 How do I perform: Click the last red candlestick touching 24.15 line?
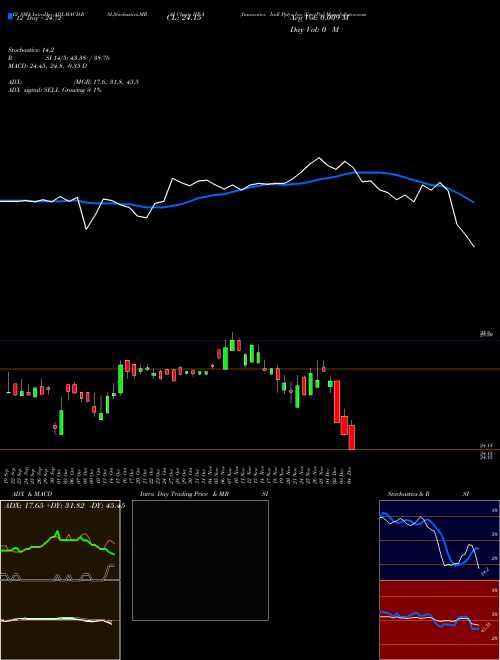352,437
